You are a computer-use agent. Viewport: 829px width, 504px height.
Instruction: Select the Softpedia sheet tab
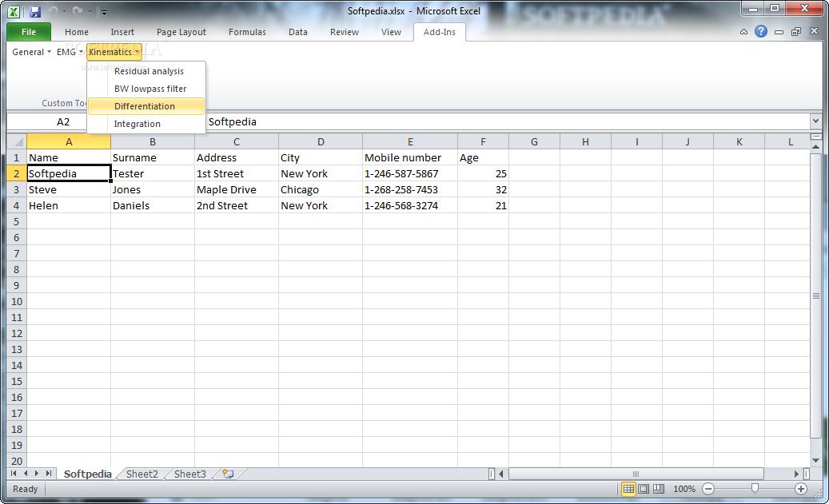point(88,474)
